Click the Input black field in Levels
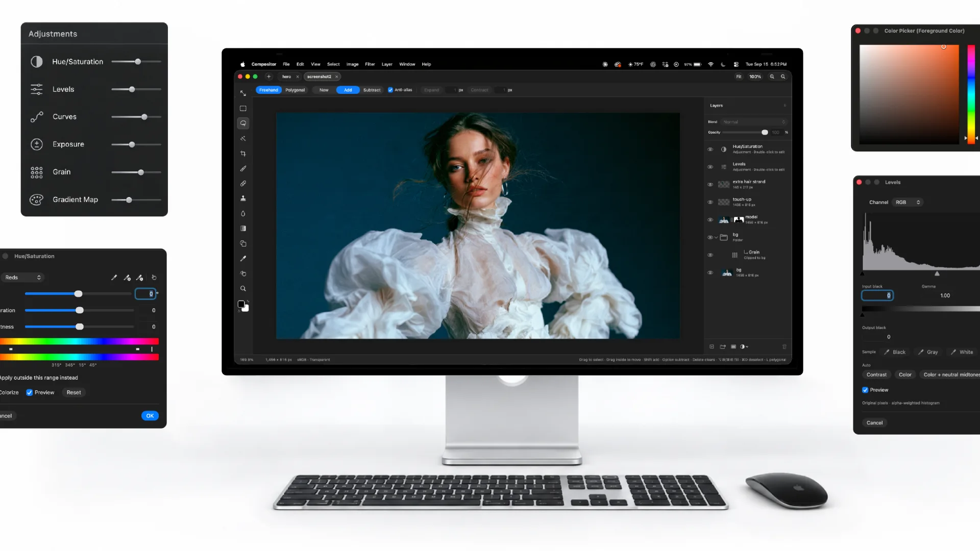The height and width of the screenshot is (551, 980). click(x=877, y=296)
